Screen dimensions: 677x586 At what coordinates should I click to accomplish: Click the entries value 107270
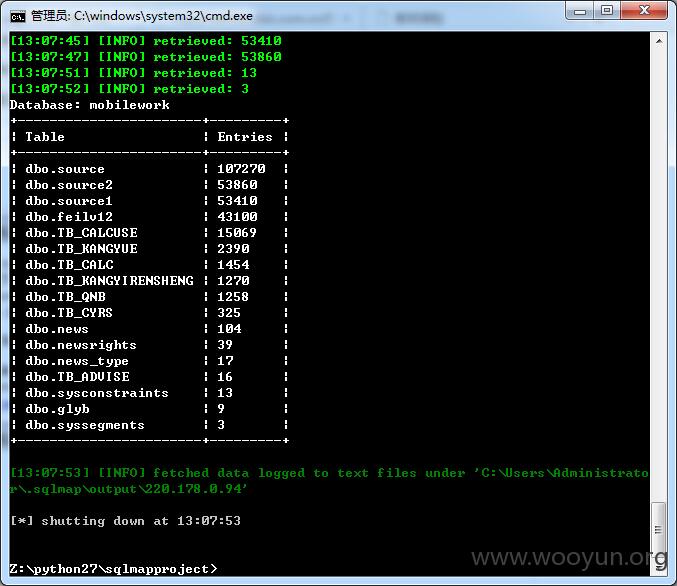[241, 169]
